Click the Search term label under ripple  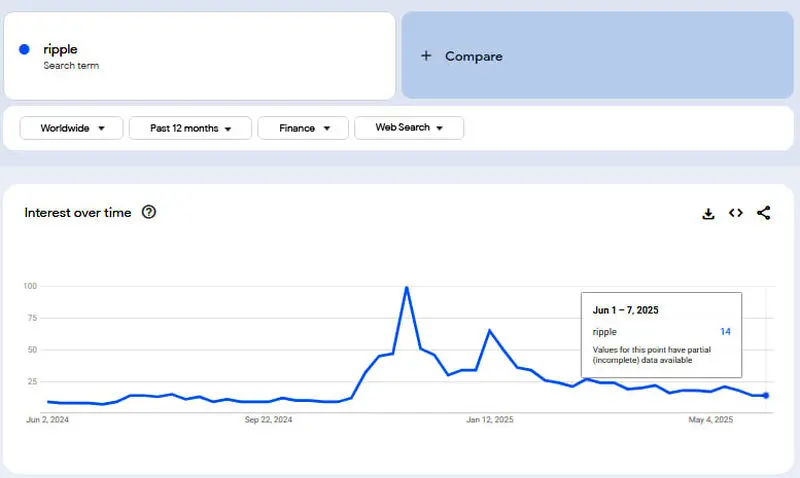point(71,65)
